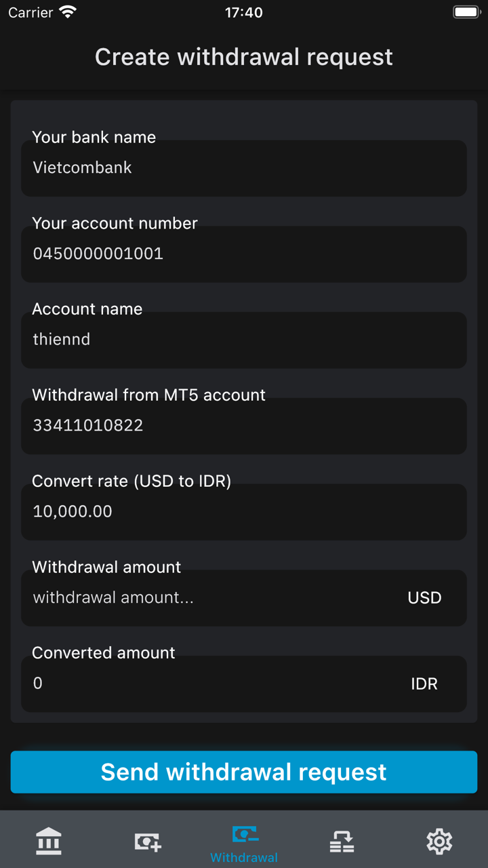Select the MT5 account 33411010822 field
This screenshot has width=488, height=868.
tap(244, 425)
